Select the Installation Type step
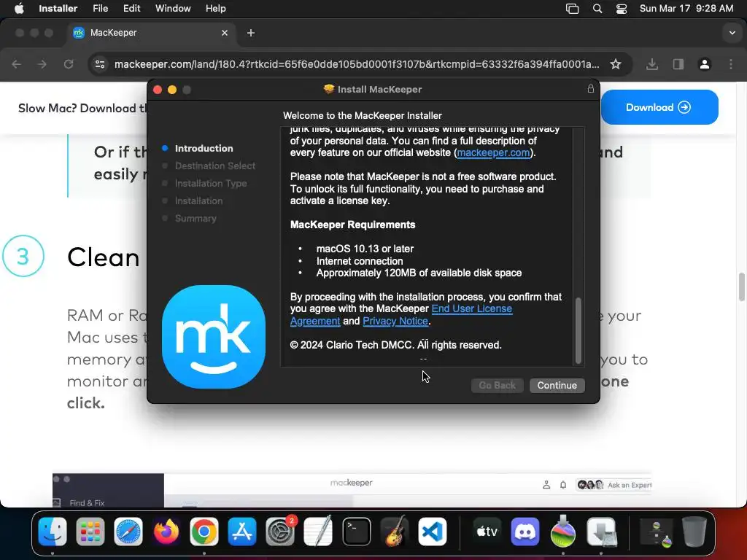The width and height of the screenshot is (747, 560). click(211, 183)
